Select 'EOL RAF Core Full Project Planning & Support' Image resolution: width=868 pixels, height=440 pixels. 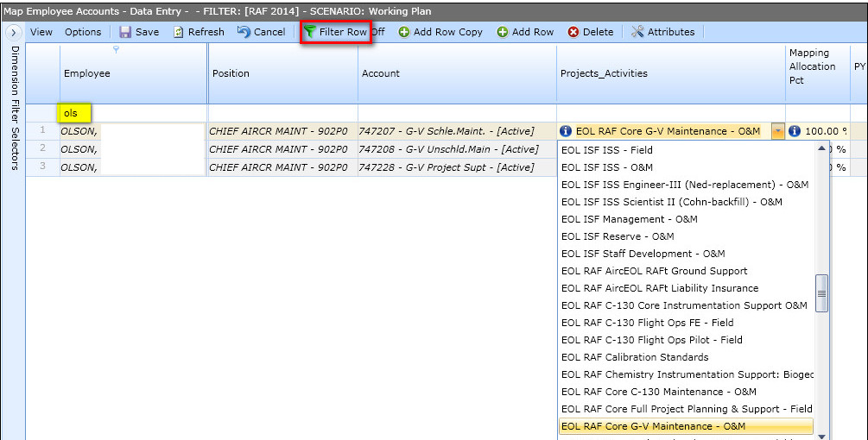click(x=687, y=408)
